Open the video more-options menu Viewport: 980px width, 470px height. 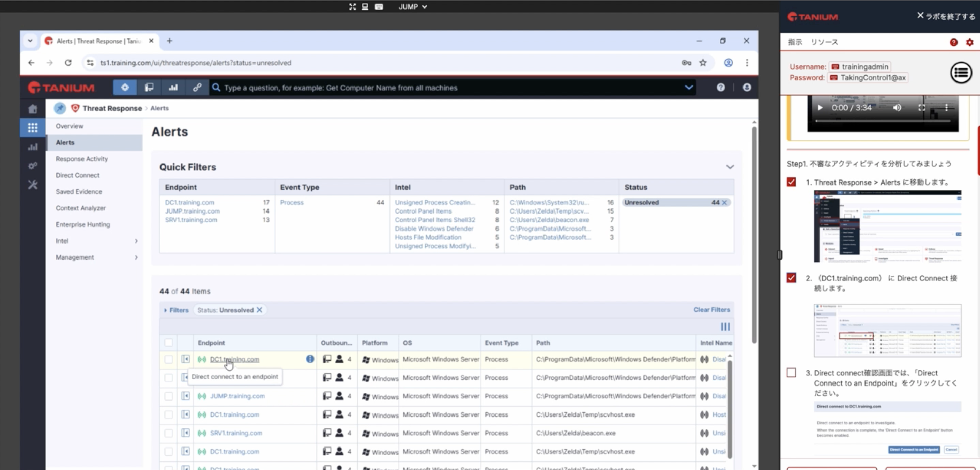(x=946, y=108)
